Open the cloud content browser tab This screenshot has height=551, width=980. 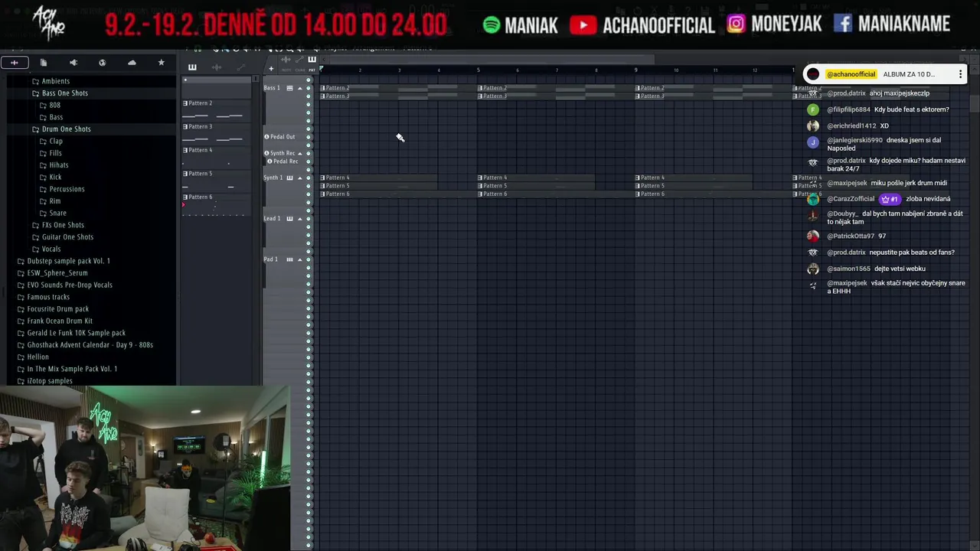[132, 63]
